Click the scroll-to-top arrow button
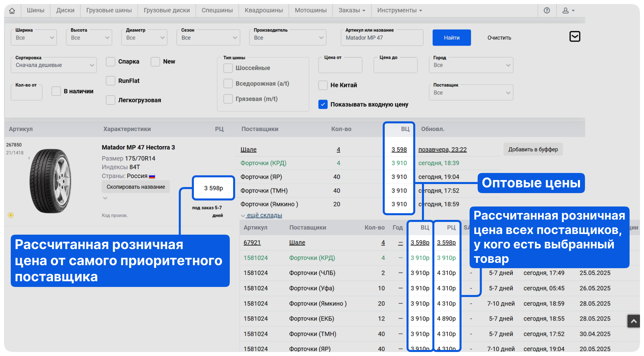Image resolution: width=644 pixels, height=356 pixels. click(x=634, y=321)
